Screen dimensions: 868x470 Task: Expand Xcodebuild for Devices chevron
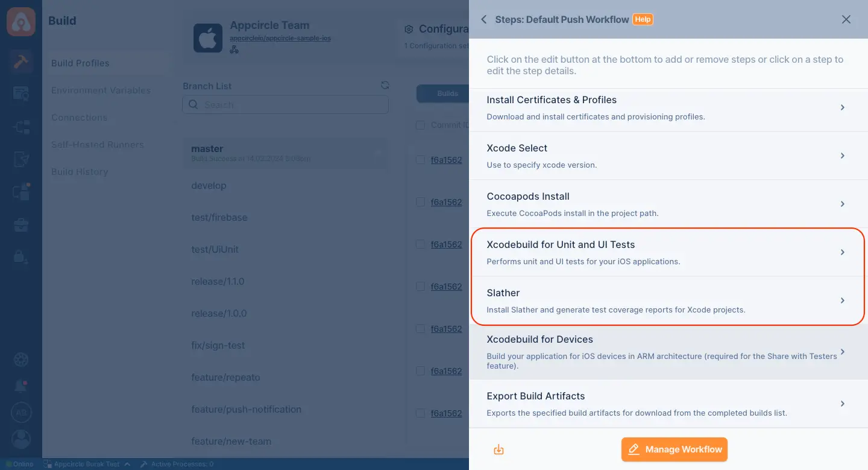click(843, 352)
